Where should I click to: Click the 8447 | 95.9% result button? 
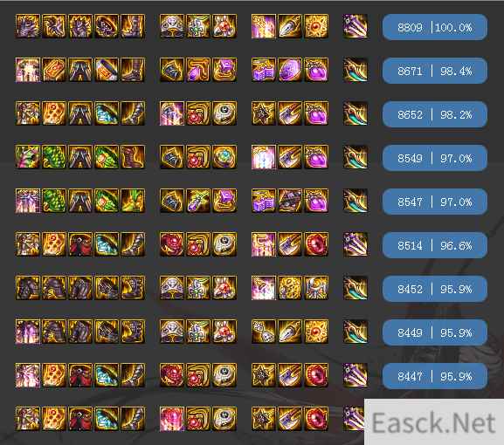coord(435,376)
